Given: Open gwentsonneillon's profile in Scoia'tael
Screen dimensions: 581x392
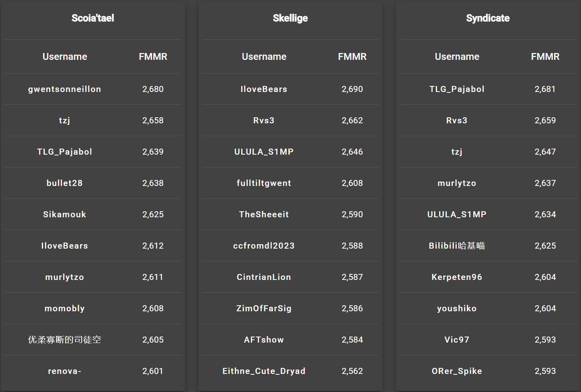Looking at the screenshot, I should pyautogui.click(x=65, y=89).
